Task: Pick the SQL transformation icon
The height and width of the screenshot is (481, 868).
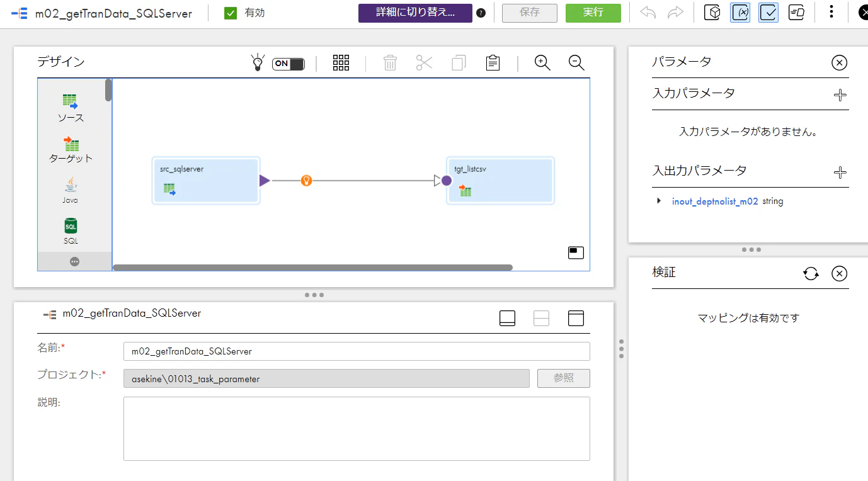Action: click(x=71, y=226)
